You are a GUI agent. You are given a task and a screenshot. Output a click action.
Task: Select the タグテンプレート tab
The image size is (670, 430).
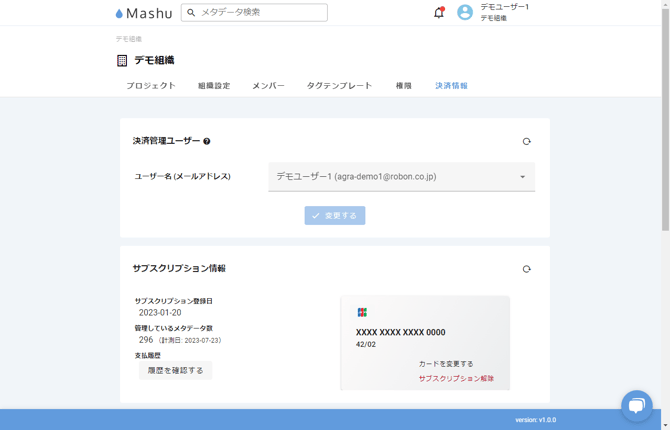point(339,86)
